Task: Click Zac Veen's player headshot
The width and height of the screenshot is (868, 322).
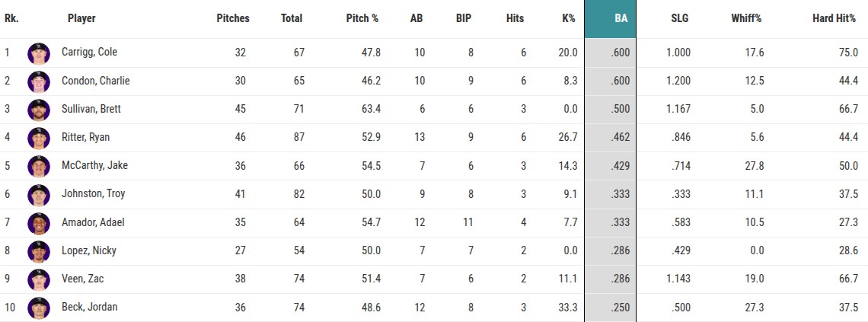Action: pos(38,279)
